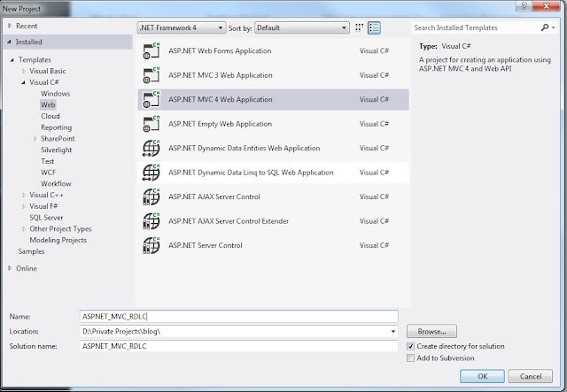Open the dialog Help button
The image size is (567, 392).
pos(524,6)
